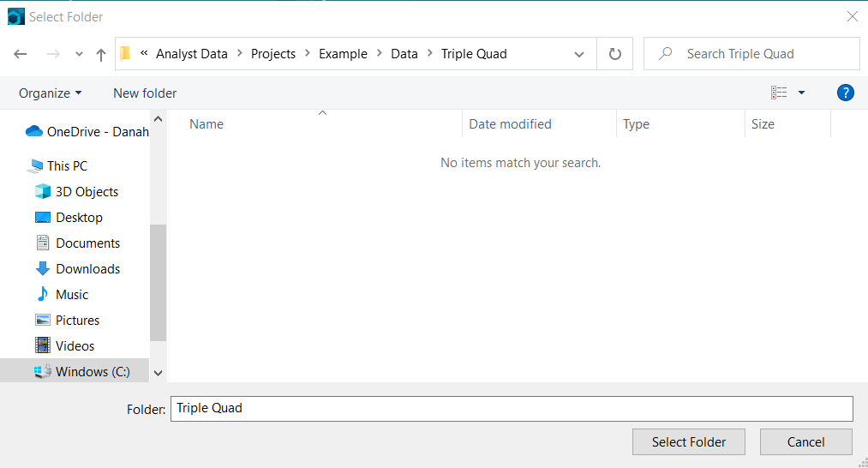Screen dimensions: 868x468
Task: Show hidden path segments via double chevron
Action: pyautogui.click(x=144, y=53)
